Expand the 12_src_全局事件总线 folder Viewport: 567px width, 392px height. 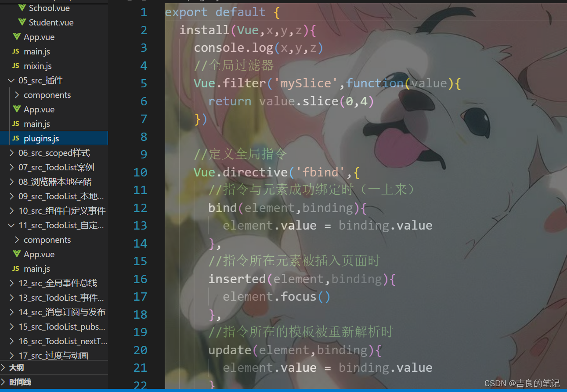click(11, 283)
